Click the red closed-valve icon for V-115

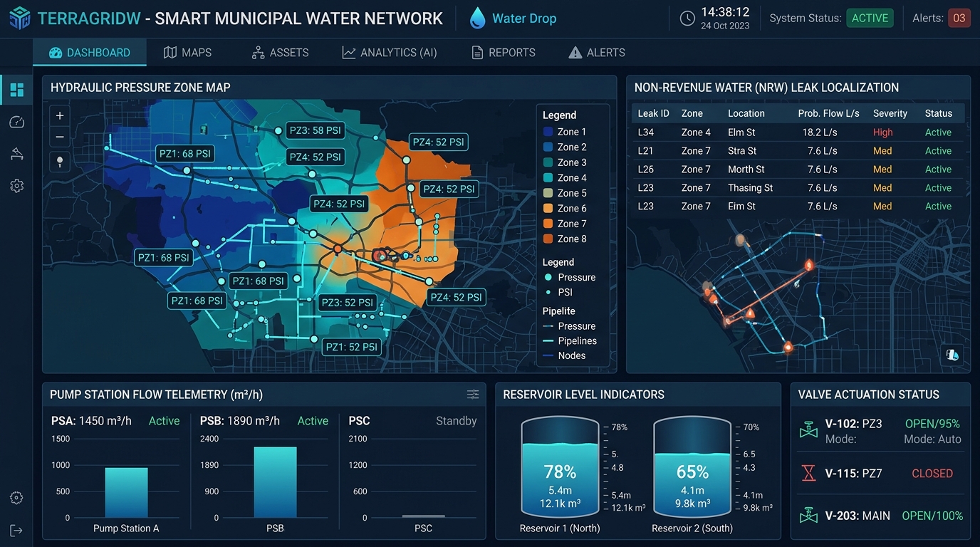tap(808, 474)
